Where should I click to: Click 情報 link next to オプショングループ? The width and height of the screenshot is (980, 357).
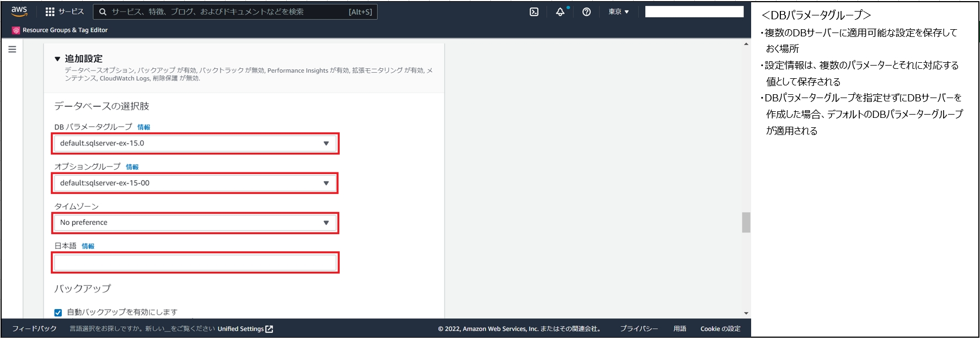coord(132,167)
